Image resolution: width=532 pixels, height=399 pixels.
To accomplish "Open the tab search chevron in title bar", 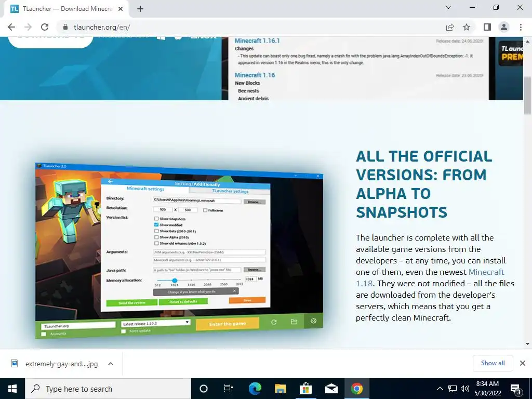I will (448, 7).
